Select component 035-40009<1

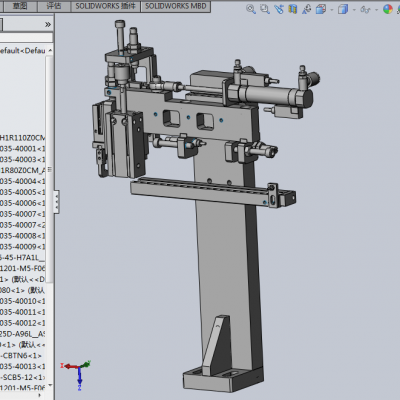(23, 246)
